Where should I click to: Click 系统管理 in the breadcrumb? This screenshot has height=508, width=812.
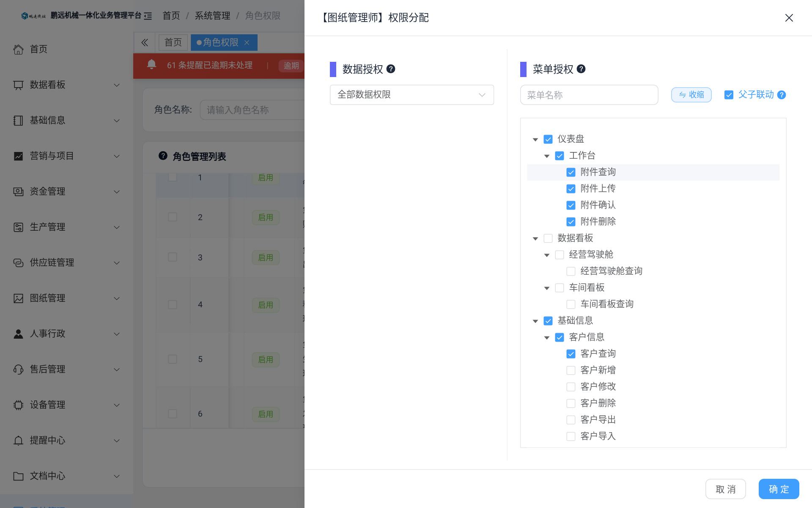click(x=212, y=16)
